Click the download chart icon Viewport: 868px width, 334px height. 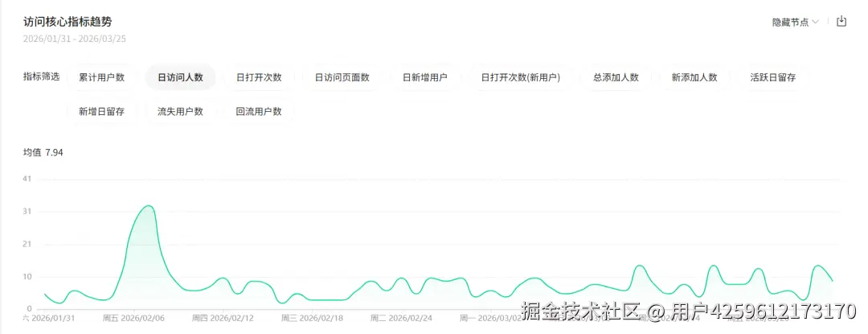(841, 22)
